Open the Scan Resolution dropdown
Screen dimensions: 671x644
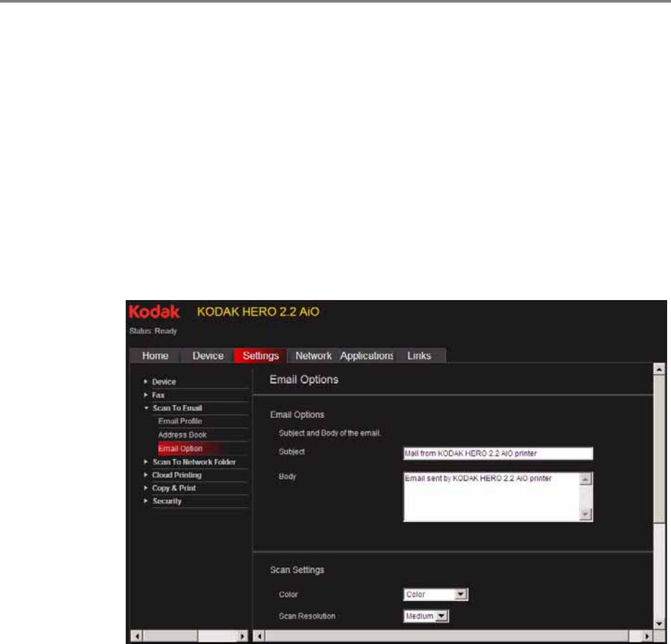point(426,616)
